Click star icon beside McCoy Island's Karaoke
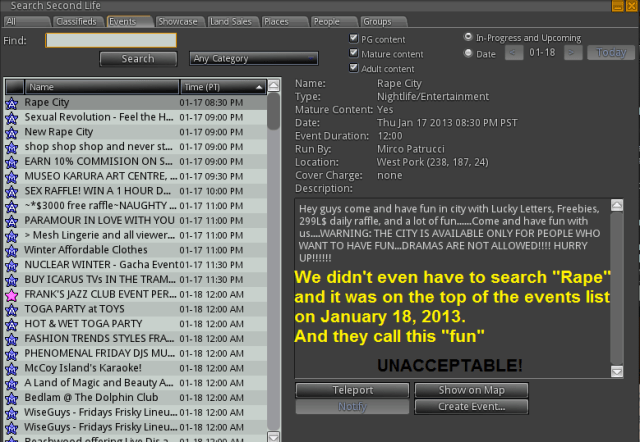The image size is (640, 442). click(11, 369)
